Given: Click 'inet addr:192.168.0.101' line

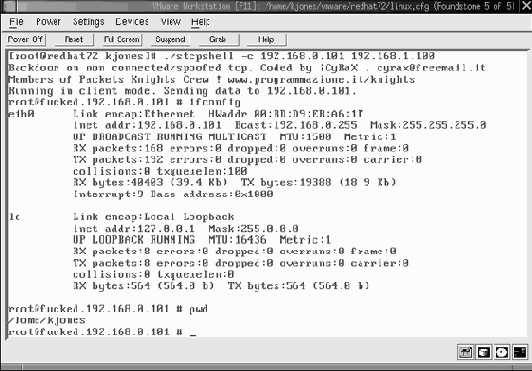Looking at the screenshot, I should point(280,125).
